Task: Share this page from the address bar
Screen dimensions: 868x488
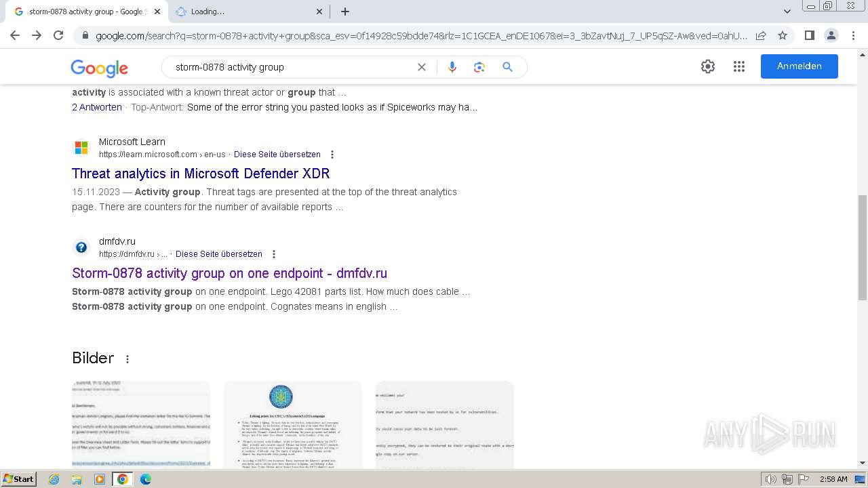Action: pyautogui.click(x=761, y=35)
